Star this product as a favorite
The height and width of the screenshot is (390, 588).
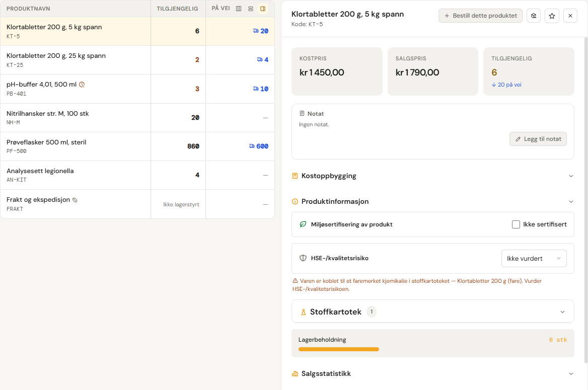coord(552,16)
